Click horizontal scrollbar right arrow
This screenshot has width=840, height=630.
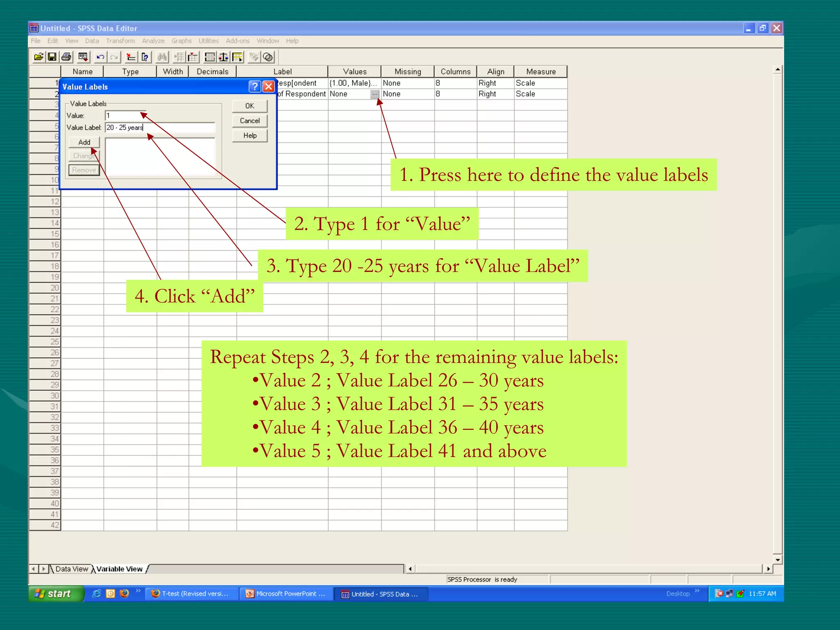click(x=768, y=569)
